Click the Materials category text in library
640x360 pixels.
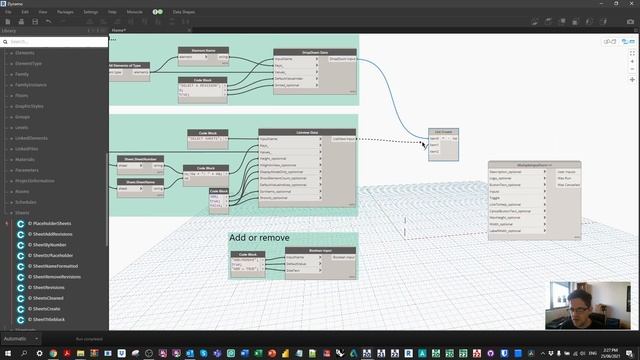point(25,160)
